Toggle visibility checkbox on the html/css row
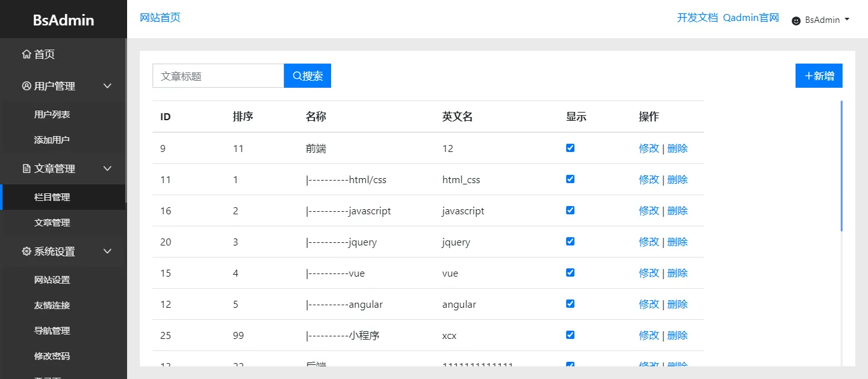This screenshot has width=868, height=379. click(x=570, y=179)
